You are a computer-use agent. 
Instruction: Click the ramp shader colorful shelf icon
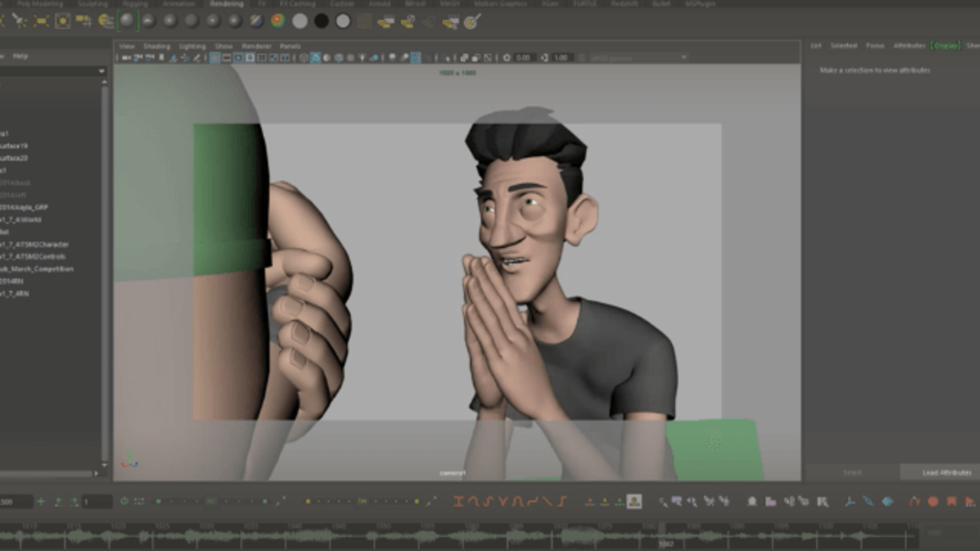278,21
